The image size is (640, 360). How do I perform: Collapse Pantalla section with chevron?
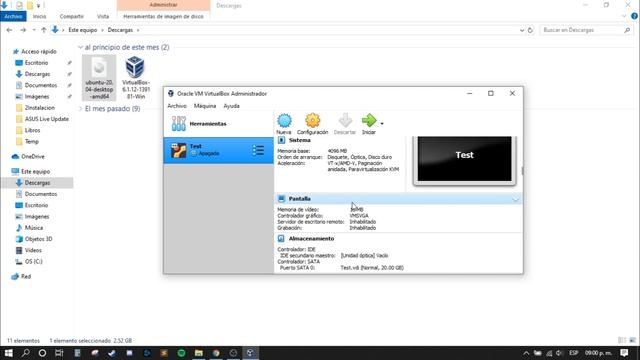pyautogui.click(x=516, y=199)
